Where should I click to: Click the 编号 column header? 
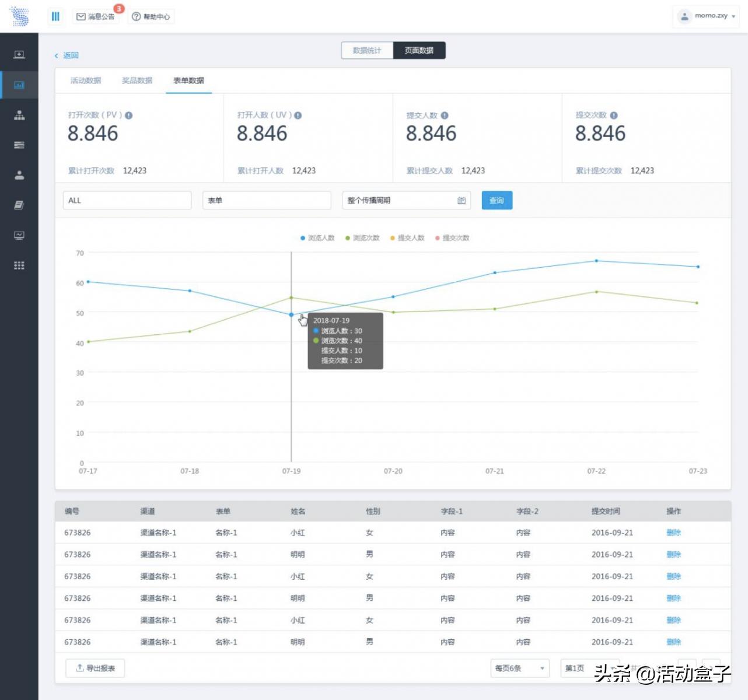(72, 511)
